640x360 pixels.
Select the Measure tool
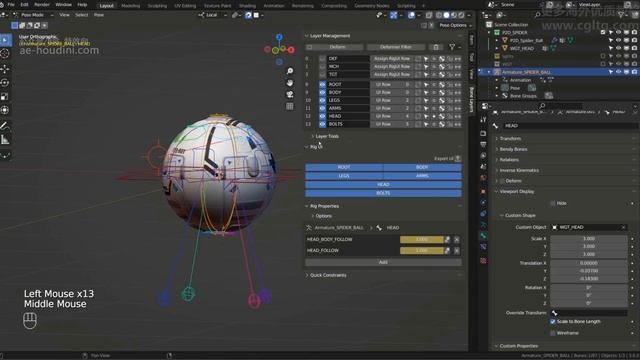(5, 140)
